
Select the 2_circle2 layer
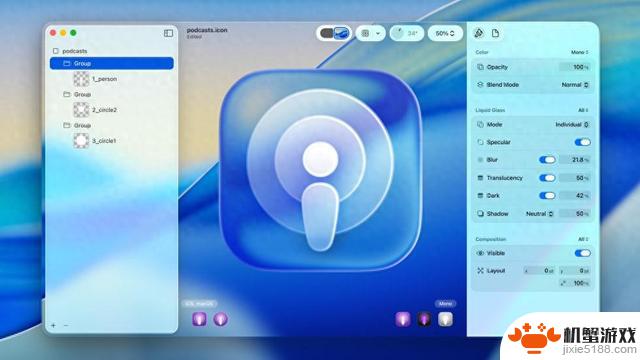pos(104,110)
